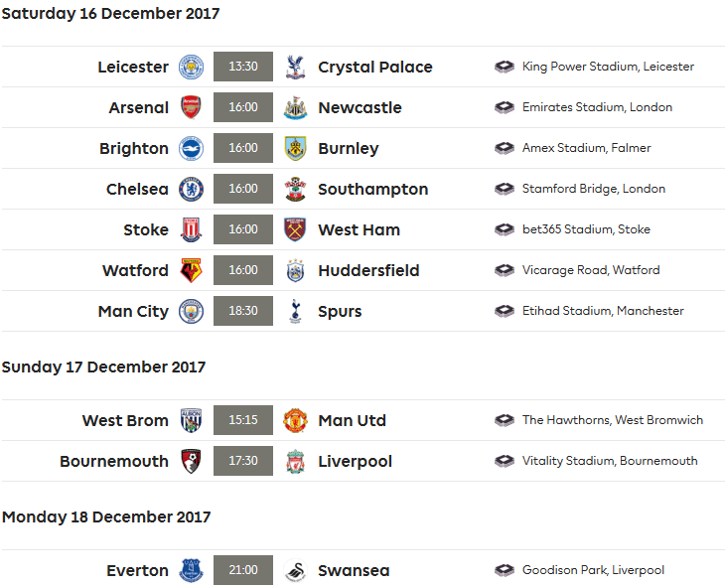Click the Arsenal club badge
Screen dimensions: 725x588
[x=191, y=108]
